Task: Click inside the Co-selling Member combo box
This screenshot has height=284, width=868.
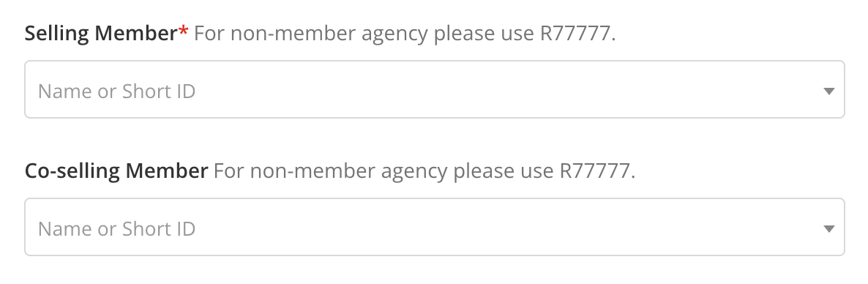Action: click(x=435, y=226)
